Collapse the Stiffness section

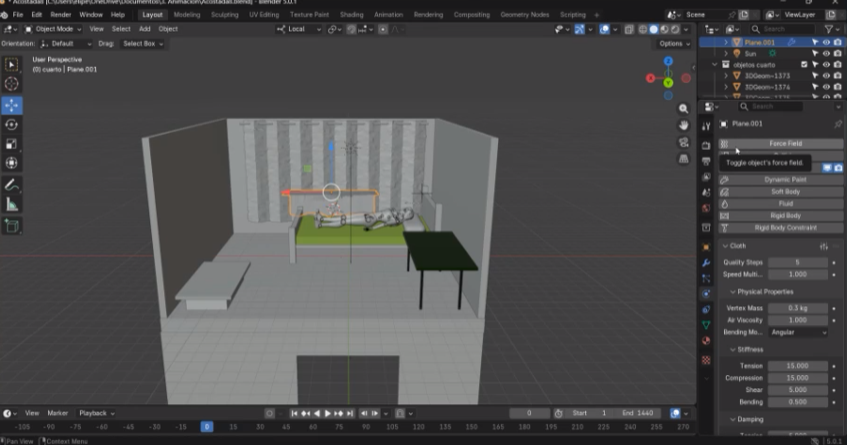(x=752, y=350)
